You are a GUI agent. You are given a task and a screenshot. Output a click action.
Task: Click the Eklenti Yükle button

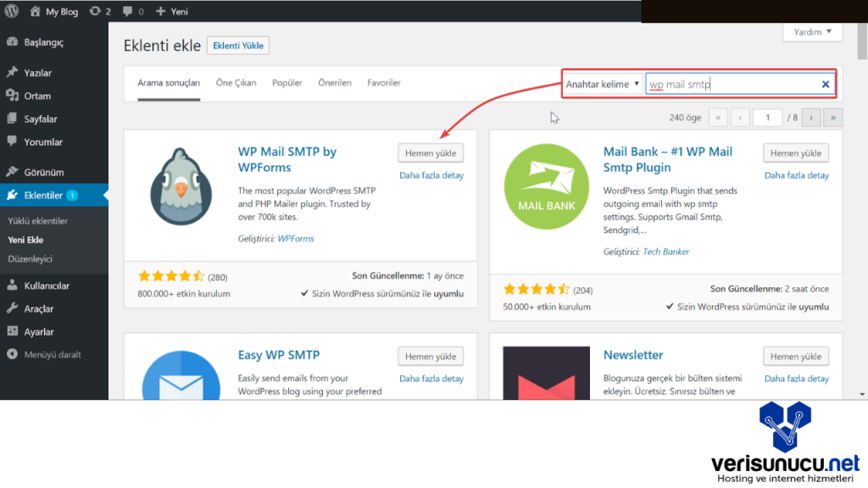238,46
